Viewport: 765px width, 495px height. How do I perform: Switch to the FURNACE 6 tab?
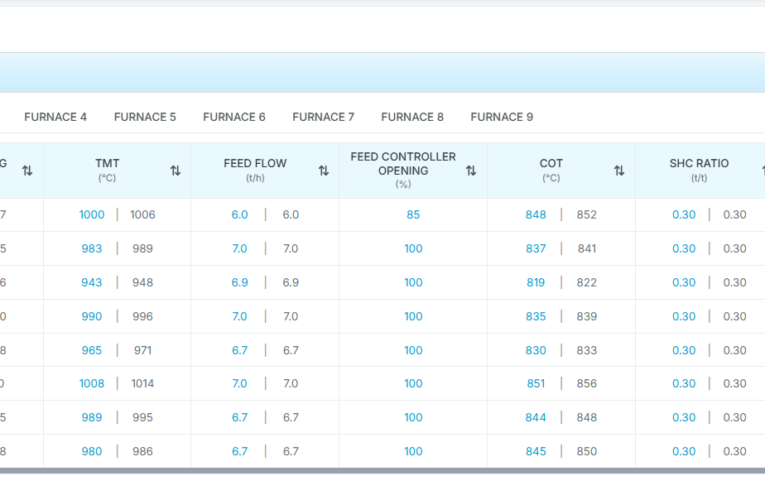234,117
